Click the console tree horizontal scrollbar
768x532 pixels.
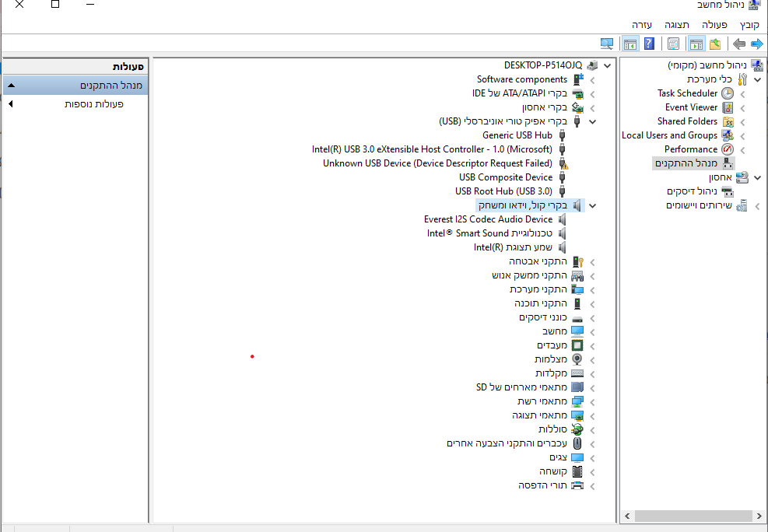[x=693, y=516]
